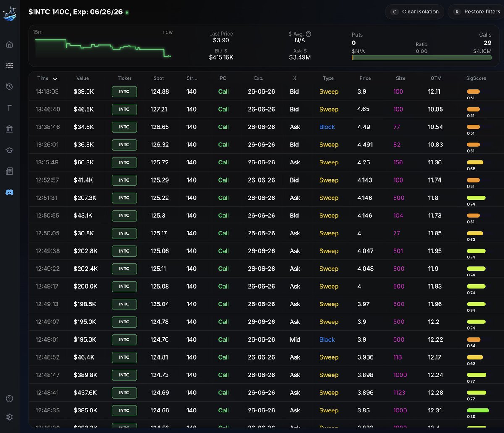Click the INTC ticker badge at 12:48:41
The height and width of the screenshot is (433, 504).
tap(124, 393)
